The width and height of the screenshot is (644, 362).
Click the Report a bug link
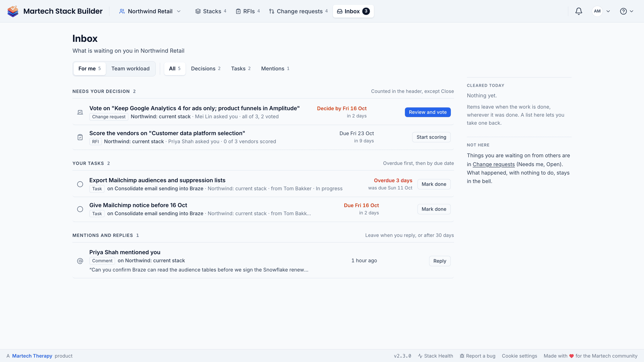[x=478, y=356]
